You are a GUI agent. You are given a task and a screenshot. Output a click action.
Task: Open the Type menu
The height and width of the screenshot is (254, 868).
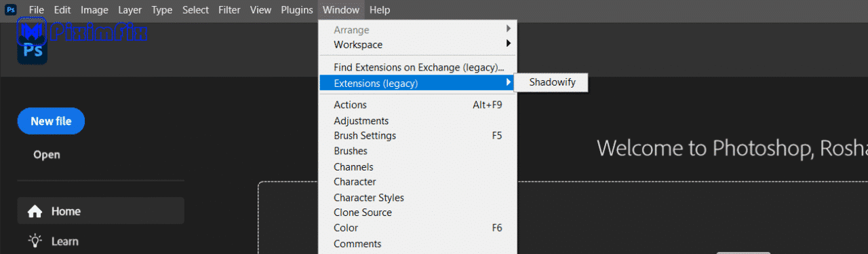click(162, 10)
